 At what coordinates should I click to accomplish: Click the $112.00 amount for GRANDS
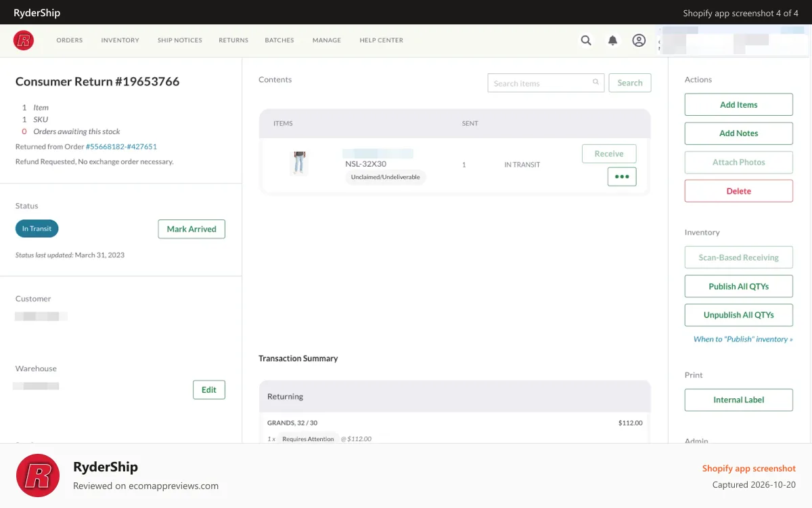630,423
